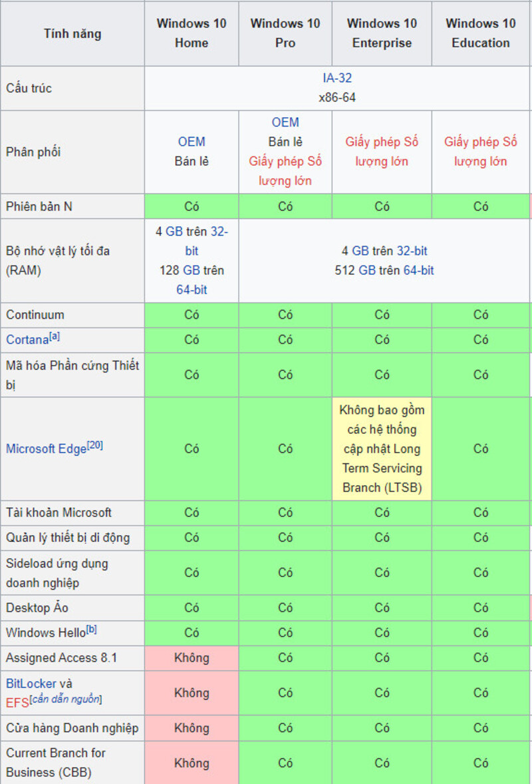Click reference [20] beside Microsoft Edge
The width and height of the screenshot is (532, 784).
tap(95, 445)
